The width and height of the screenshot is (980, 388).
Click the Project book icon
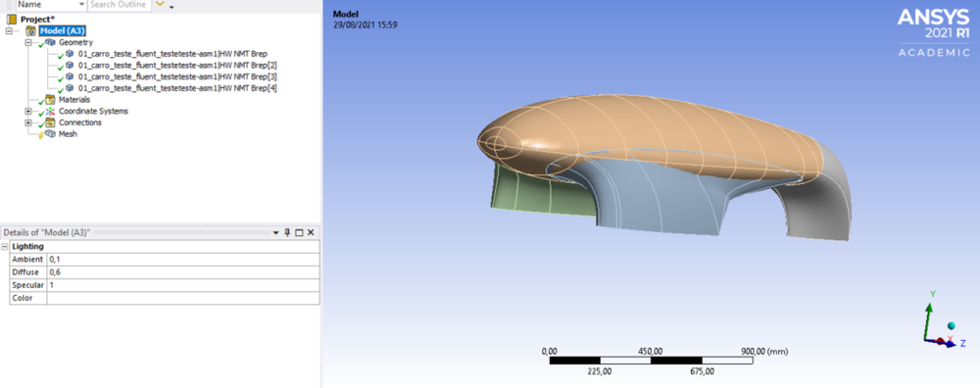[x=12, y=20]
